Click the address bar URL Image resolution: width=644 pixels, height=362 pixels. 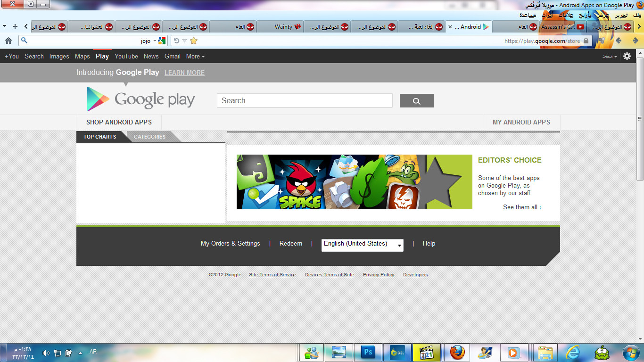(x=542, y=41)
